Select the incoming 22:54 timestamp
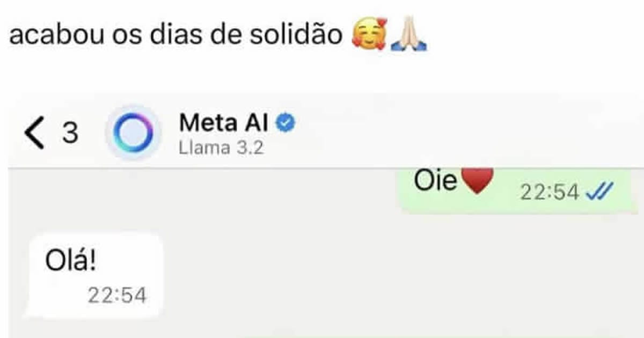This screenshot has height=338, width=644. click(117, 296)
